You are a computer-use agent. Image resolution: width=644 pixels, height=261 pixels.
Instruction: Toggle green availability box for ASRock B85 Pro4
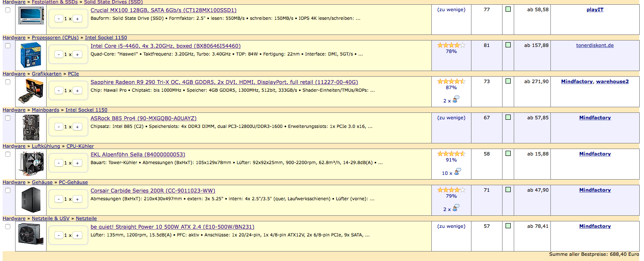(508, 118)
